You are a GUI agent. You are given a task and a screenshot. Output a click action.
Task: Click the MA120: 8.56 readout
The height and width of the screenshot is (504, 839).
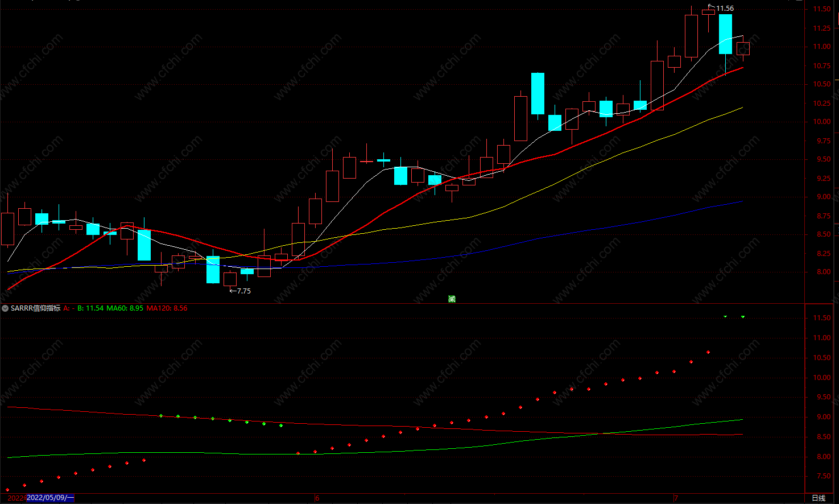pyautogui.click(x=167, y=308)
